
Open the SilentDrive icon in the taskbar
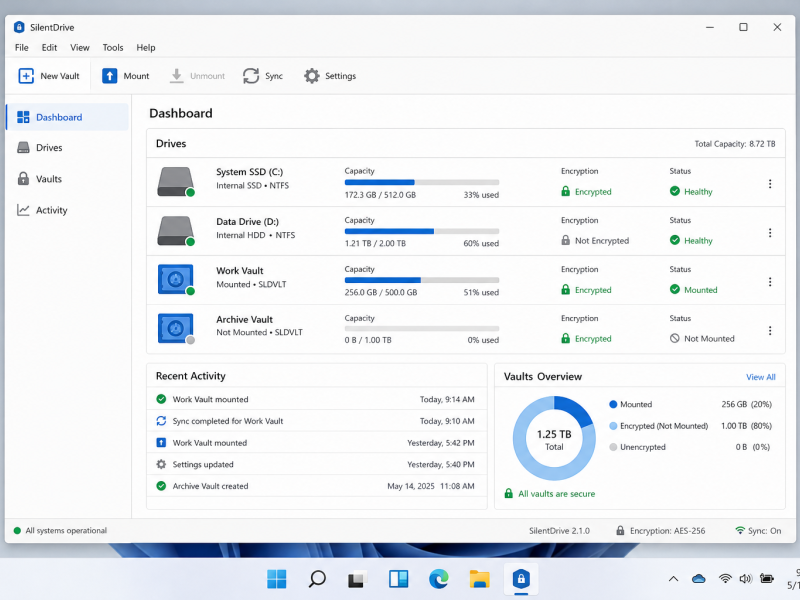(521, 579)
